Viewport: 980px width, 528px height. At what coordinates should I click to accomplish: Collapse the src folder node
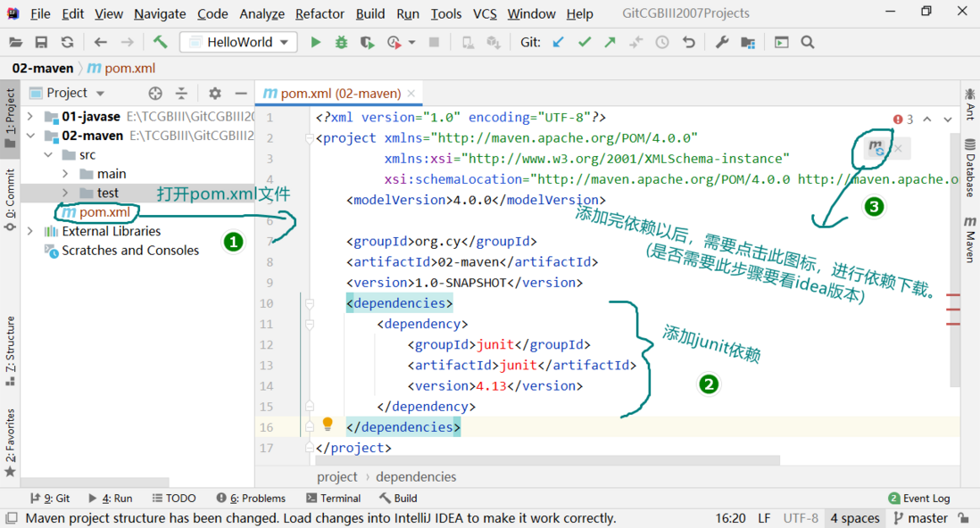coord(48,154)
